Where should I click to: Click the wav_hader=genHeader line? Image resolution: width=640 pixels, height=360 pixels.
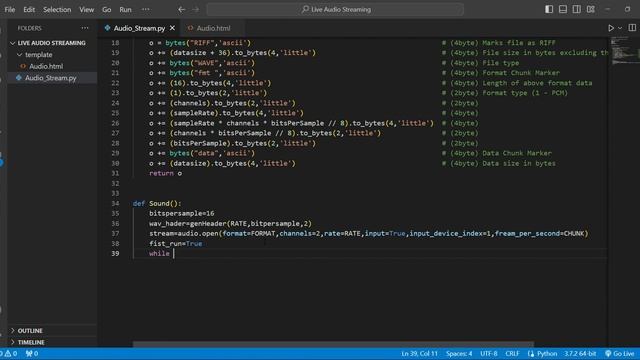(230, 224)
